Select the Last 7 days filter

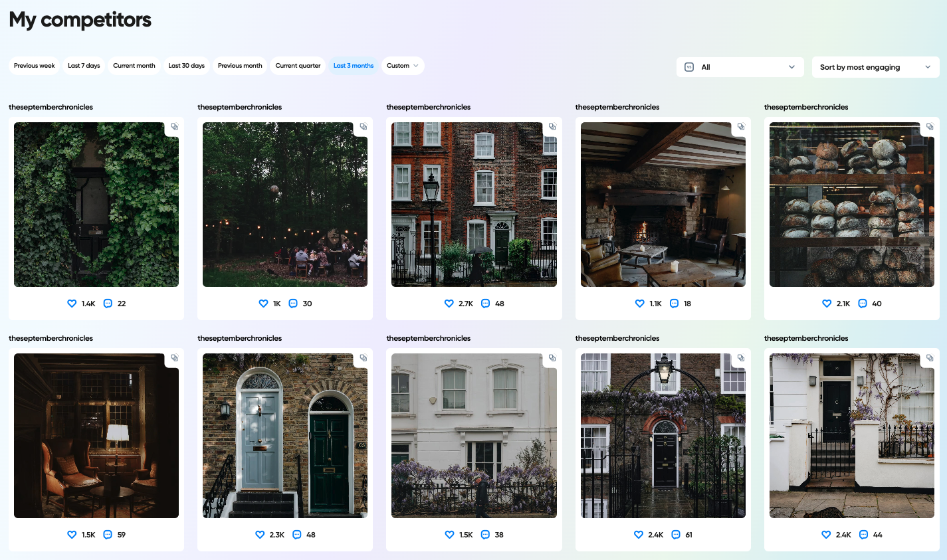pyautogui.click(x=84, y=66)
